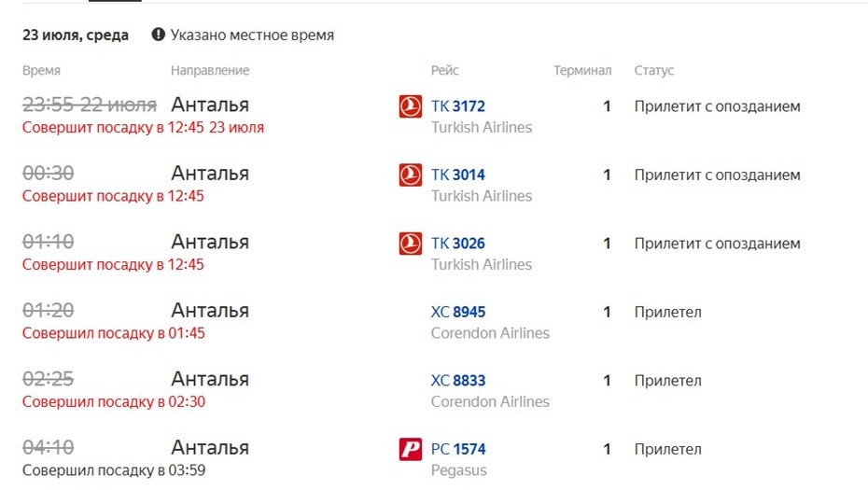The image size is (868, 490).
Task: Click the Turkish Airlines logo for TK 3026
Action: click(410, 244)
